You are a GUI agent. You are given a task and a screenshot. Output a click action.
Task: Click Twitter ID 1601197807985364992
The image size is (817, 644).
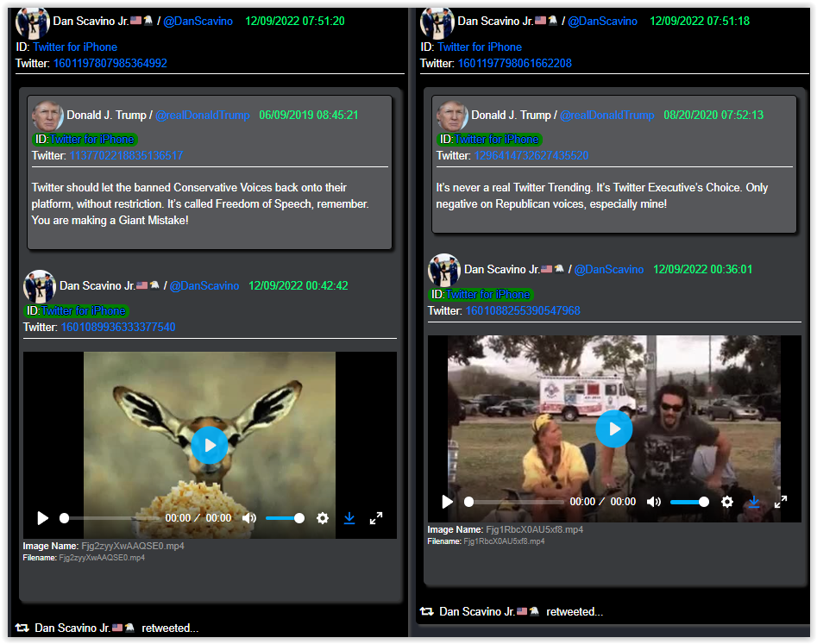click(110, 63)
